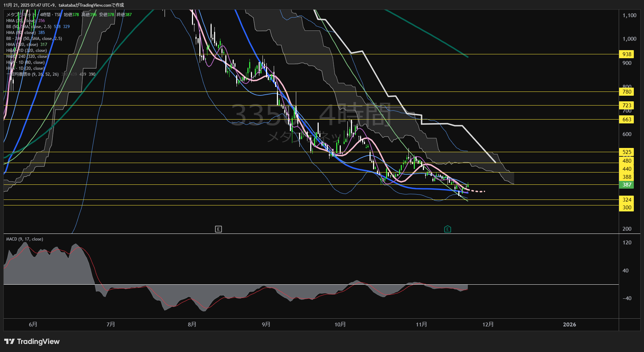Select the BB (50, SMA, close, 2.5) legend
The image size is (644, 352).
coord(29,27)
